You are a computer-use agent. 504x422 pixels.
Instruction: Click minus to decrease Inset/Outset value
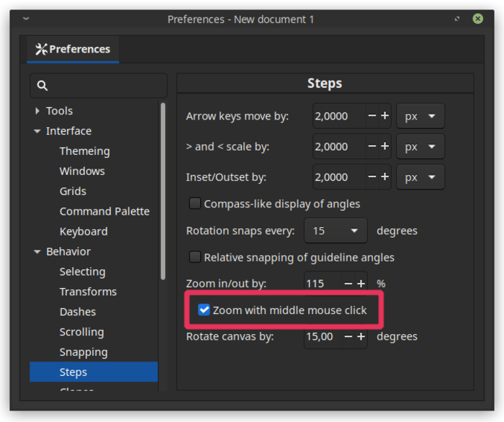pyautogui.click(x=372, y=177)
